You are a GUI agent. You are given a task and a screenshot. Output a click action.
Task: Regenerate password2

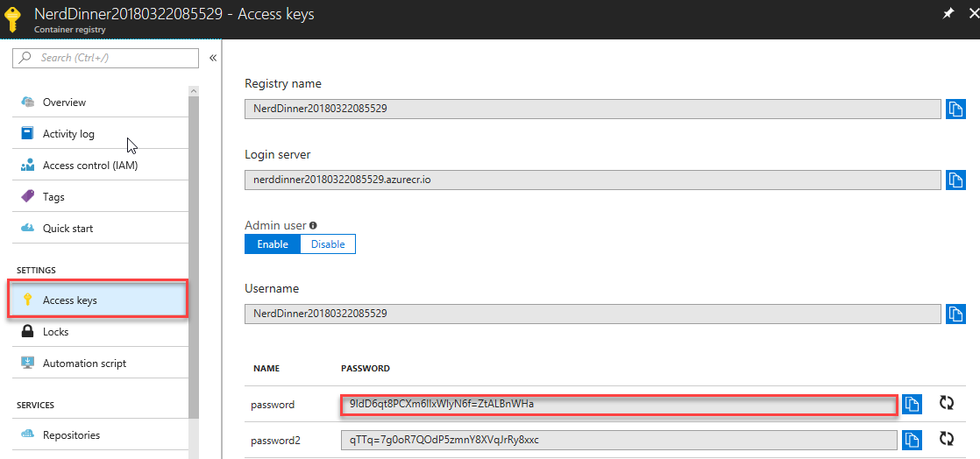click(947, 440)
